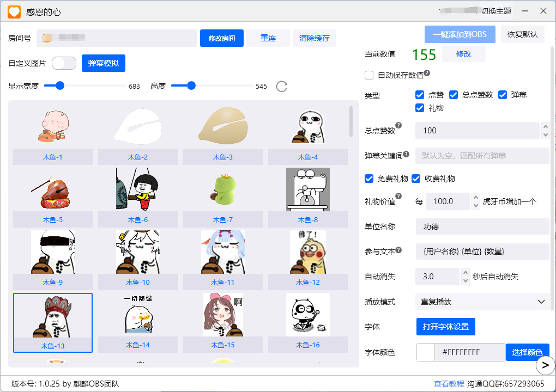Open help icon next to 礼物价值
Viewport: 556px width, 392px height.
(398, 196)
